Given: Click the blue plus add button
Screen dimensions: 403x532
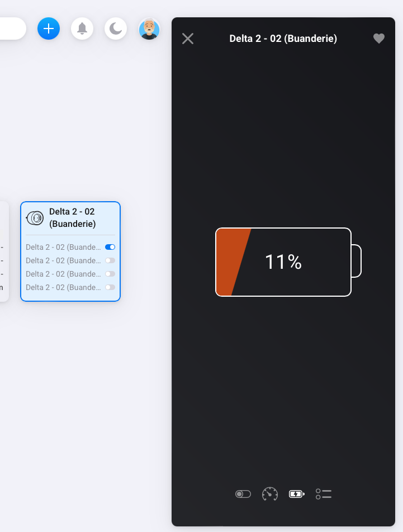Looking at the screenshot, I should (49, 28).
